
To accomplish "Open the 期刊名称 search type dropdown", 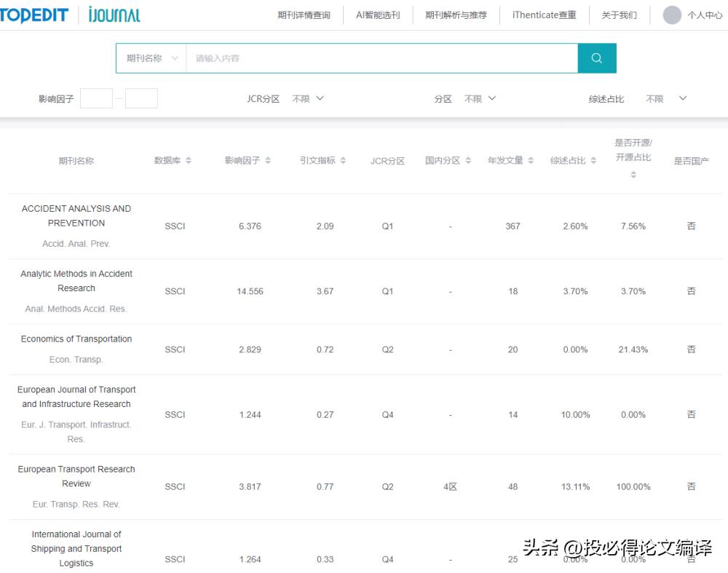I will click(x=151, y=57).
